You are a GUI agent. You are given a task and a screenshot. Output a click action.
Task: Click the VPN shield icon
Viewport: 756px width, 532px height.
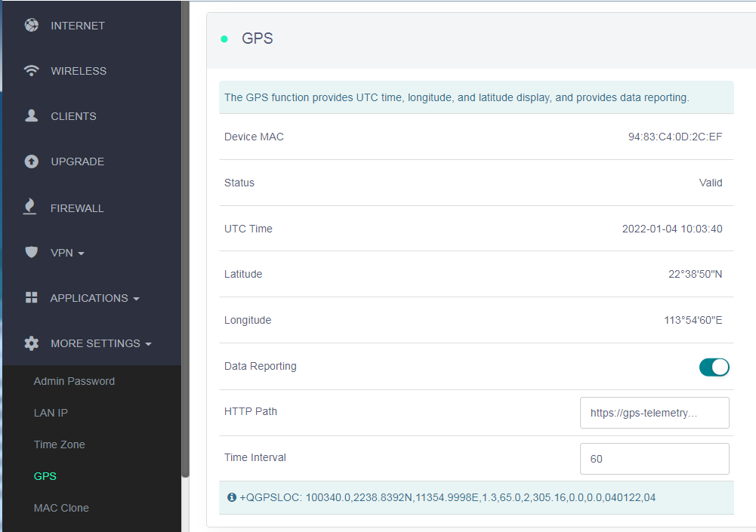tap(31, 252)
